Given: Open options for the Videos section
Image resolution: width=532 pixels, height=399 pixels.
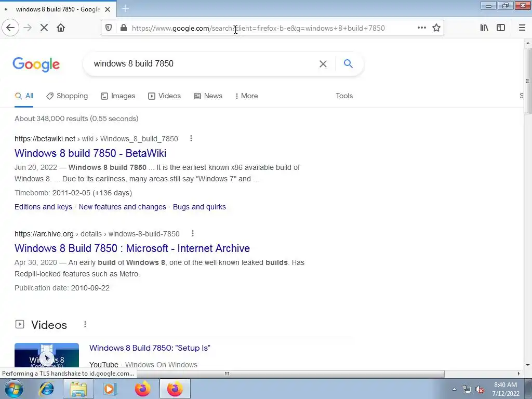Looking at the screenshot, I should coord(85,325).
